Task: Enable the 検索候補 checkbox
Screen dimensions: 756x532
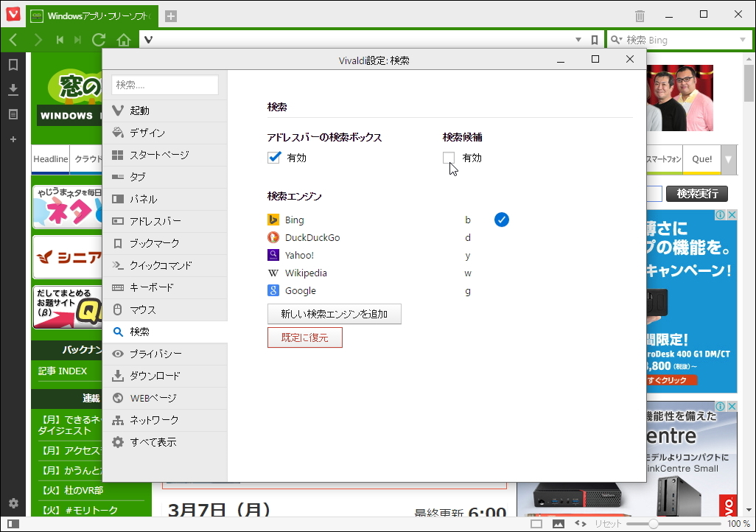Action: pyautogui.click(x=448, y=157)
